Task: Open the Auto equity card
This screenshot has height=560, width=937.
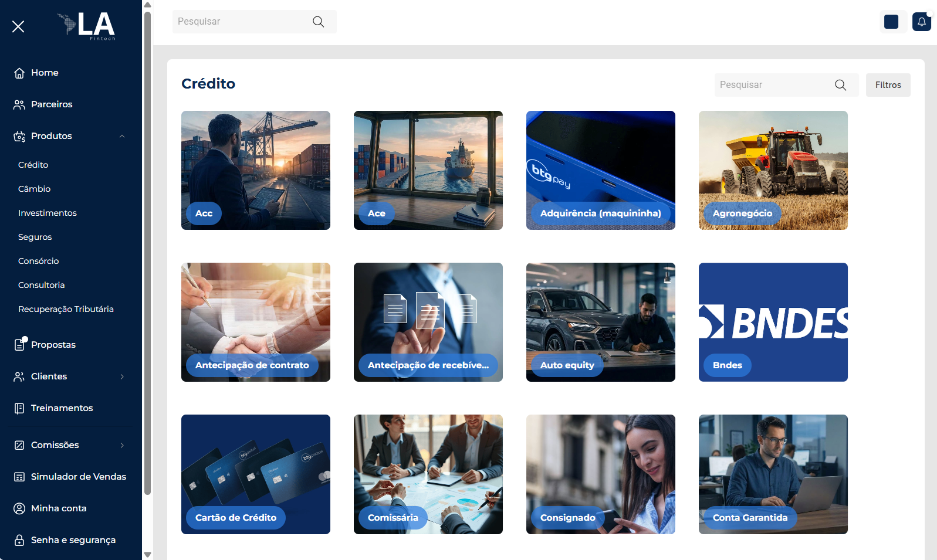Action: tap(601, 323)
